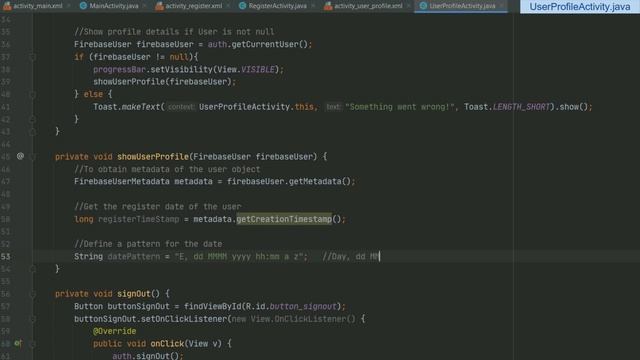Click the setOnClickListener method call
Image resolution: width=640 pixels, height=360 pixels.
186,319
